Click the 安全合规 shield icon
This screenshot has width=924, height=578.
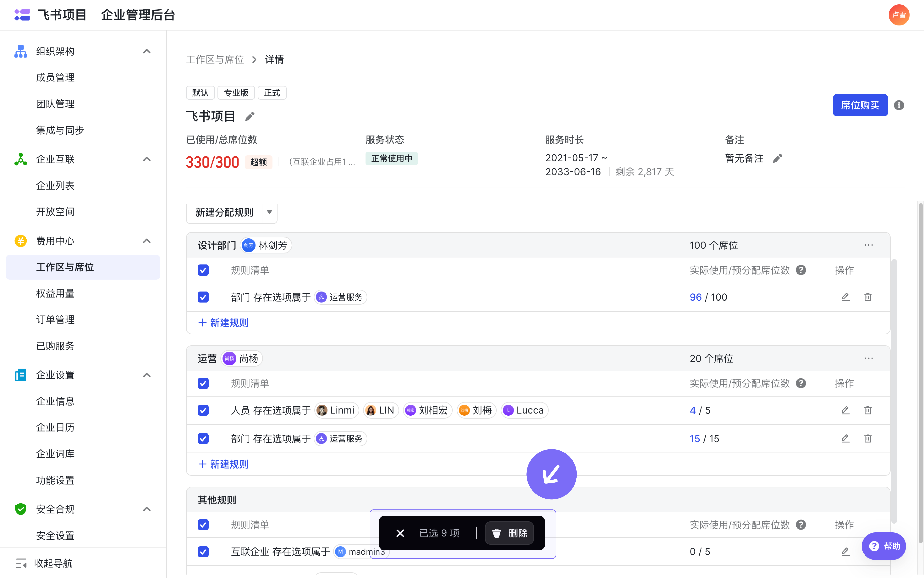pos(21,509)
